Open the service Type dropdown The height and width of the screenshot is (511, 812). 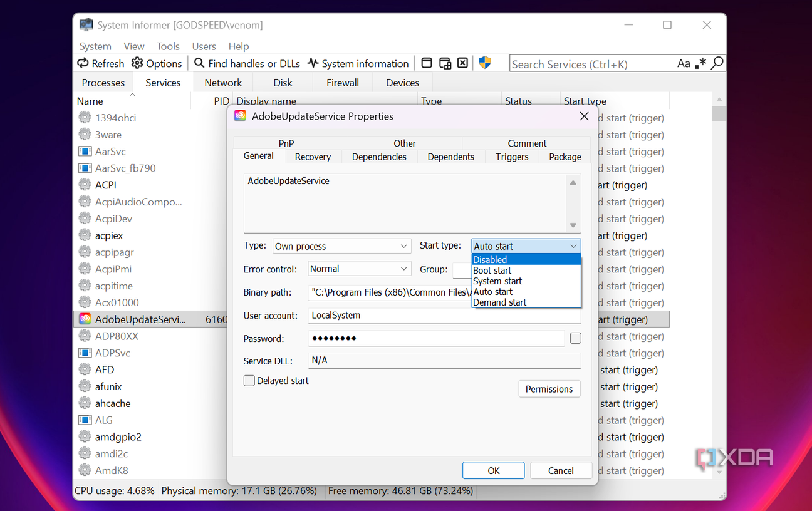(341, 246)
